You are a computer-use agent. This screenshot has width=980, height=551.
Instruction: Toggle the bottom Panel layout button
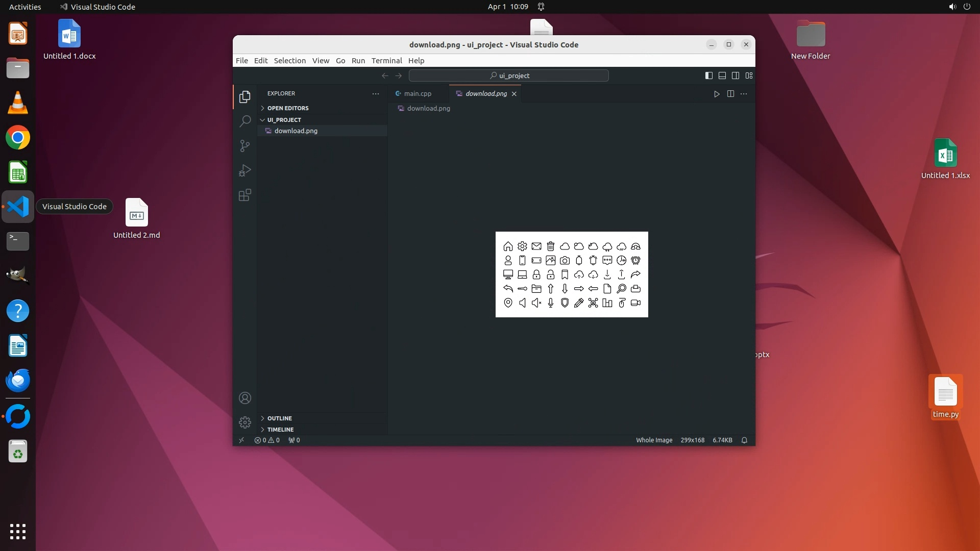coord(722,76)
